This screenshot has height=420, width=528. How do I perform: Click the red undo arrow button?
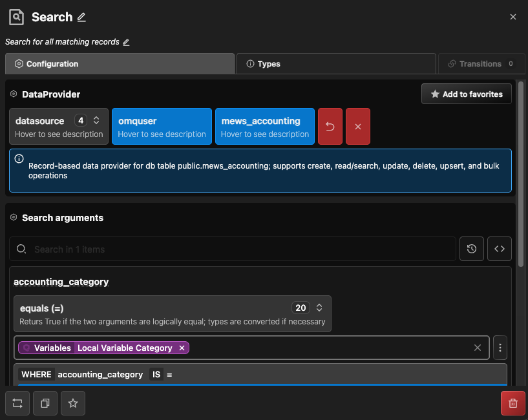coord(330,126)
